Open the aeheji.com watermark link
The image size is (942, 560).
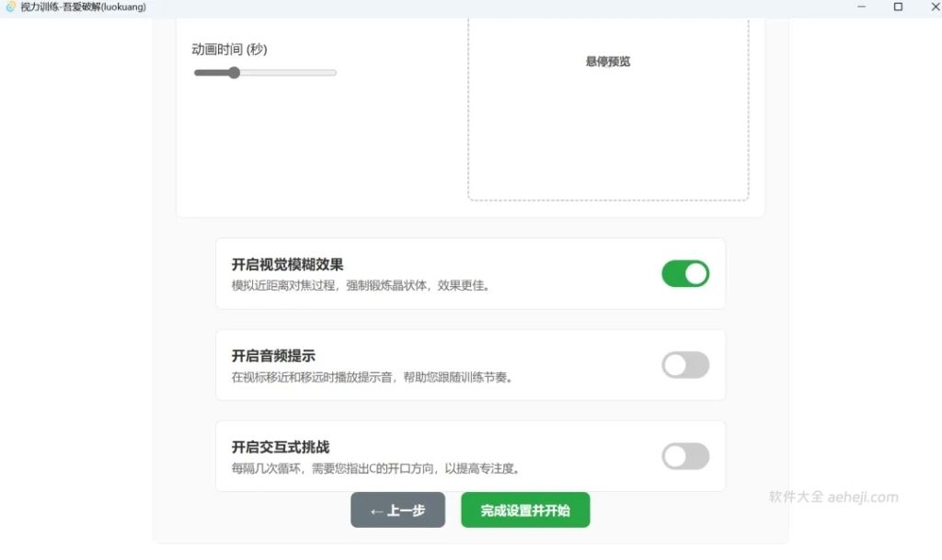[x=863, y=496]
